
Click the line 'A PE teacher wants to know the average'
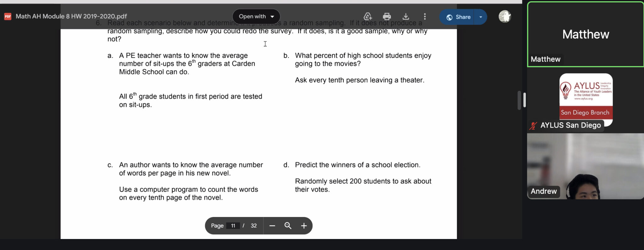click(183, 56)
